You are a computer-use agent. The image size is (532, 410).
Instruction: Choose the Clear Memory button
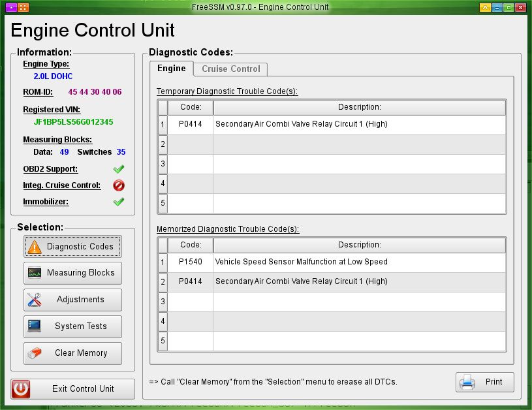pyautogui.click(x=72, y=353)
